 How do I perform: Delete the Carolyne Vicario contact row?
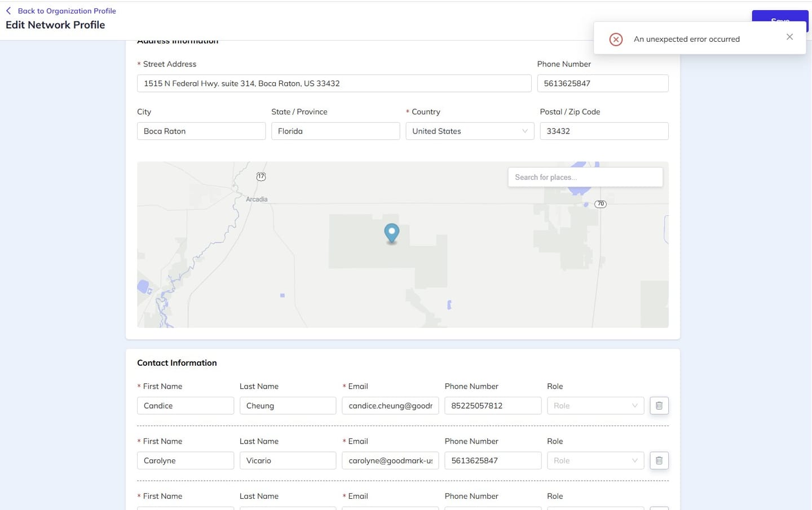pyautogui.click(x=659, y=460)
